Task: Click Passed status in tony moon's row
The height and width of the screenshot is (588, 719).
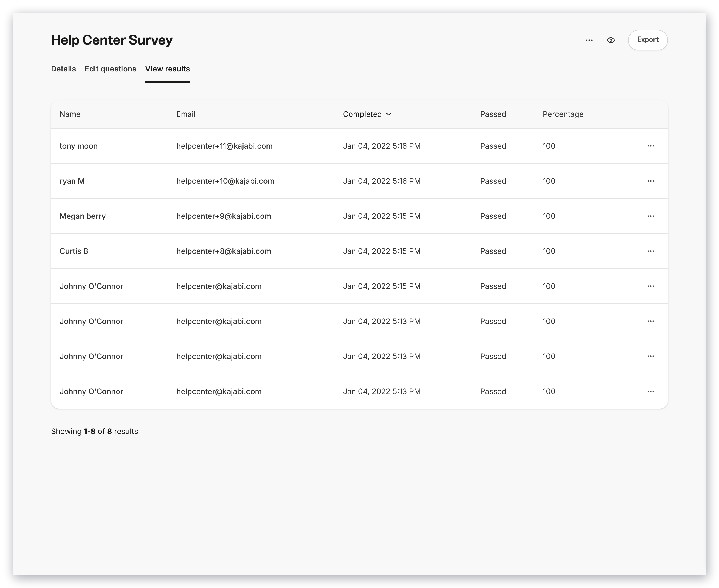Action: [x=493, y=146]
